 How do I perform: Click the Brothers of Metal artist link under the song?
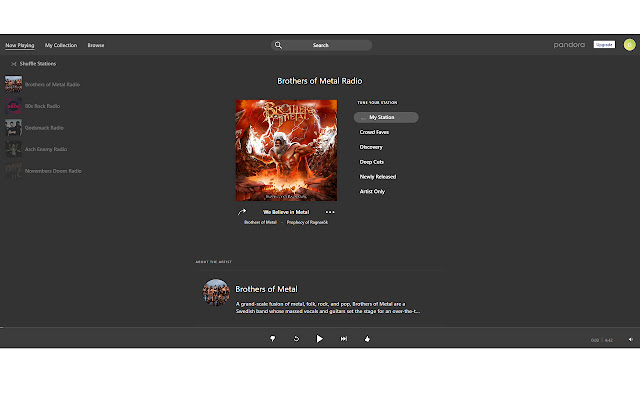coord(260,222)
